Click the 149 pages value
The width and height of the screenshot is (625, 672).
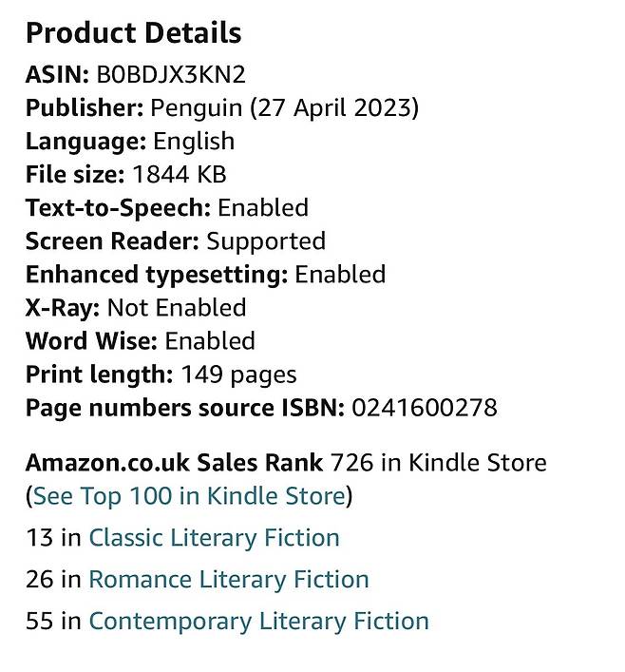click(x=238, y=374)
